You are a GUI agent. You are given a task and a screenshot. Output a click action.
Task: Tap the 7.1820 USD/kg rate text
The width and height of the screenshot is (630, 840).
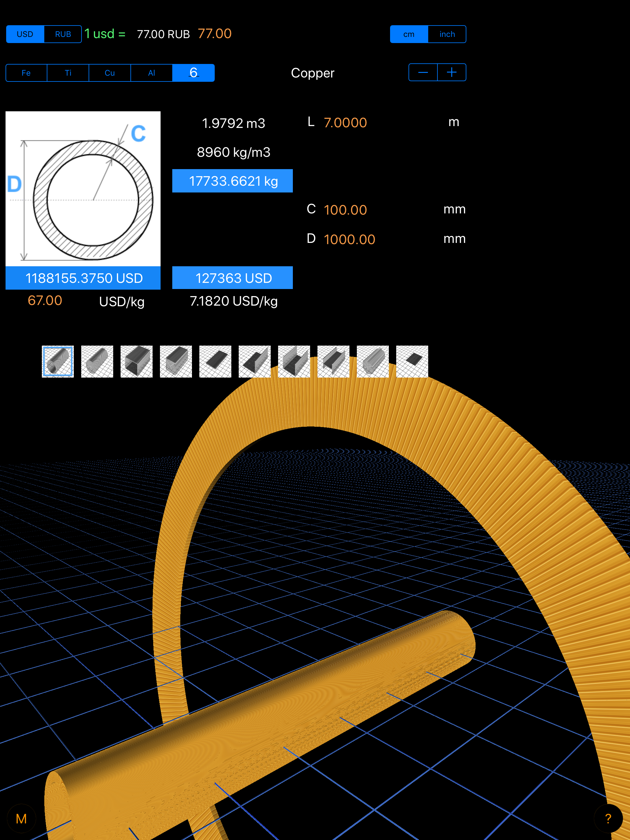234,301
